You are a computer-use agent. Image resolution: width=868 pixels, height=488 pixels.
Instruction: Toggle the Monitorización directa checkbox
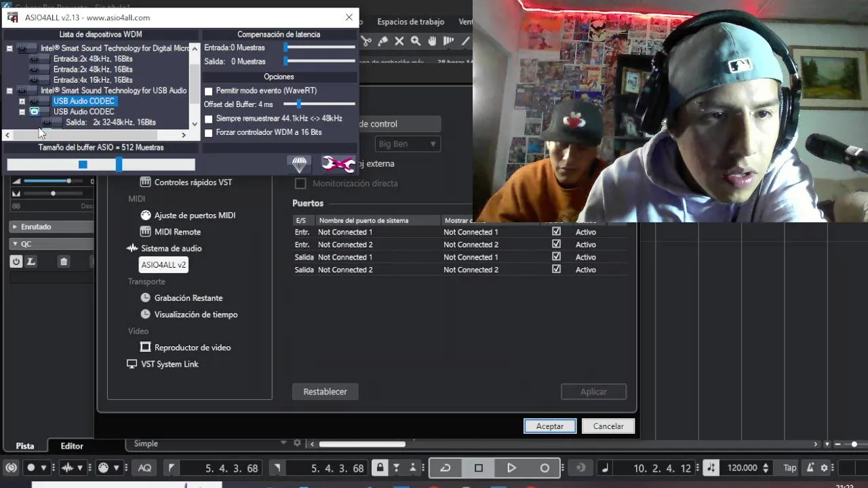(300, 184)
